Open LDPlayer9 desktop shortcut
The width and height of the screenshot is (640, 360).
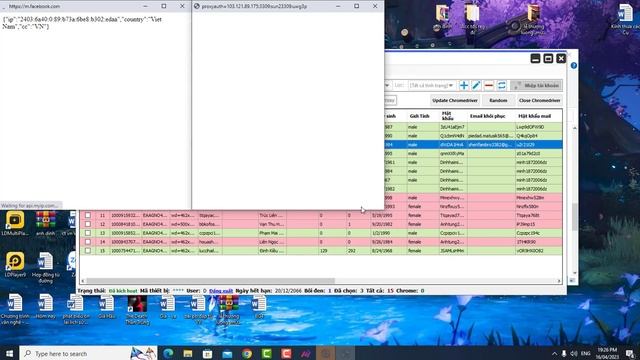[15, 264]
